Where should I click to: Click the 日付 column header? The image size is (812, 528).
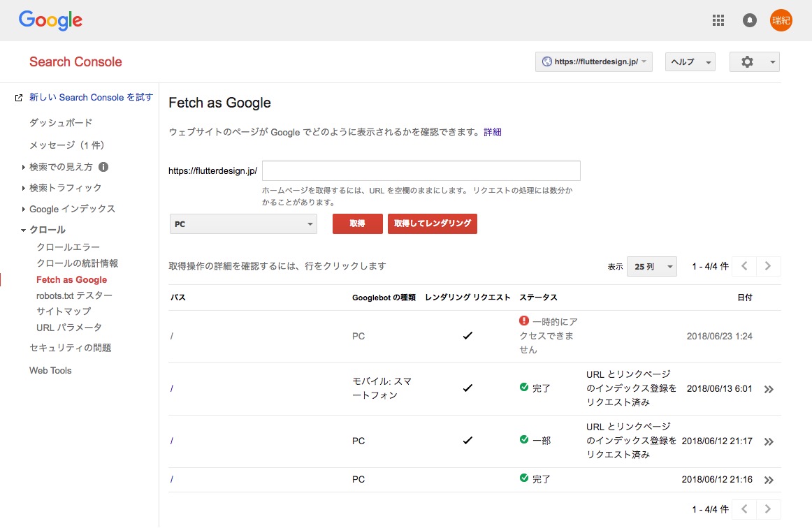[x=745, y=297]
